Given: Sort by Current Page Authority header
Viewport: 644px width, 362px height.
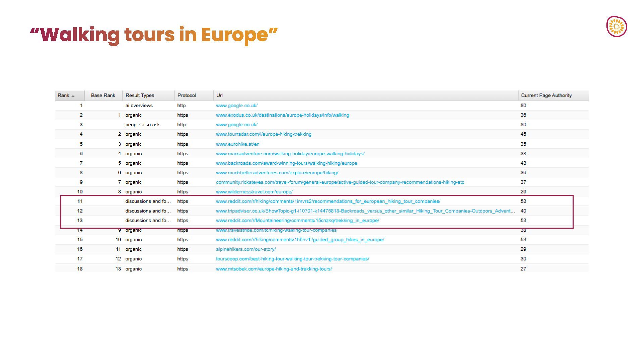Looking at the screenshot, I should click(x=553, y=96).
